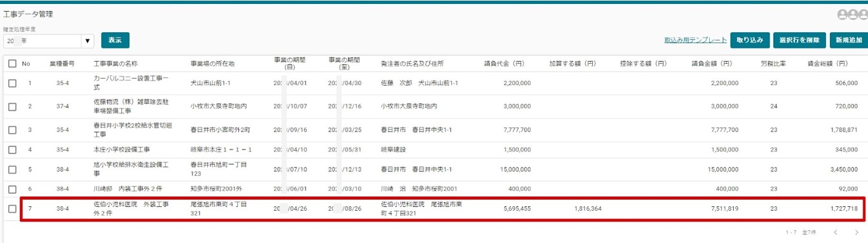Click the 取り込み import button
This screenshot has width=868, height=243.
(750, 40)
